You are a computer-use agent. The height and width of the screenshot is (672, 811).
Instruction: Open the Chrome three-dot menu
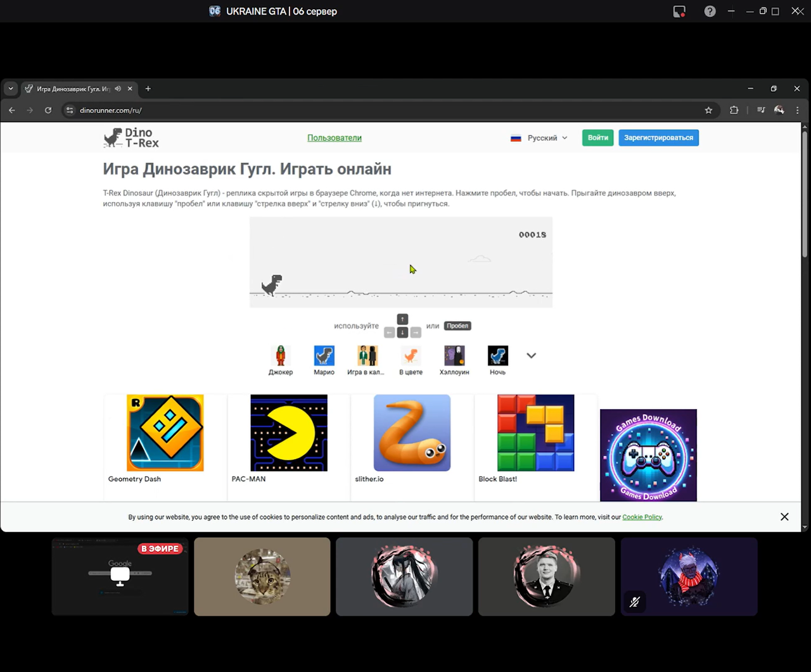798,110
